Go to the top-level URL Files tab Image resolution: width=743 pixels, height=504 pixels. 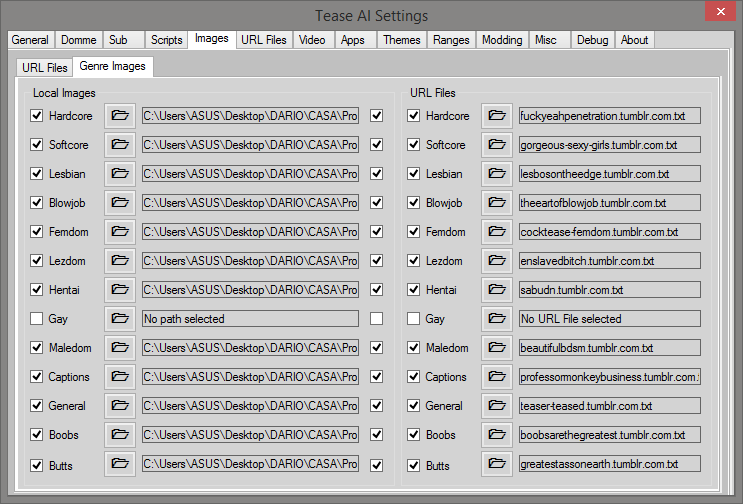tap(264, 40)
